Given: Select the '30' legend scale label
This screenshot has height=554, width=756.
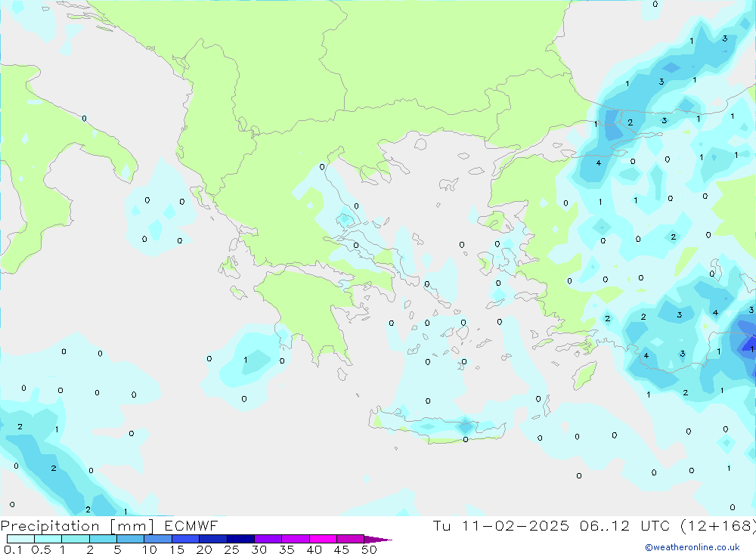Looking at the screenshot, I should point(259,549).
